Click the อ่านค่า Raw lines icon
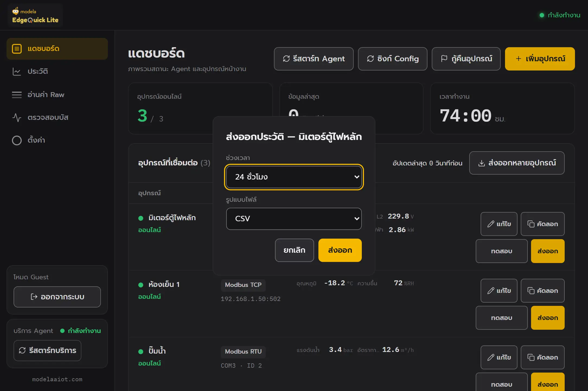This screenshot has height=391, width=588. pos(17,95)
